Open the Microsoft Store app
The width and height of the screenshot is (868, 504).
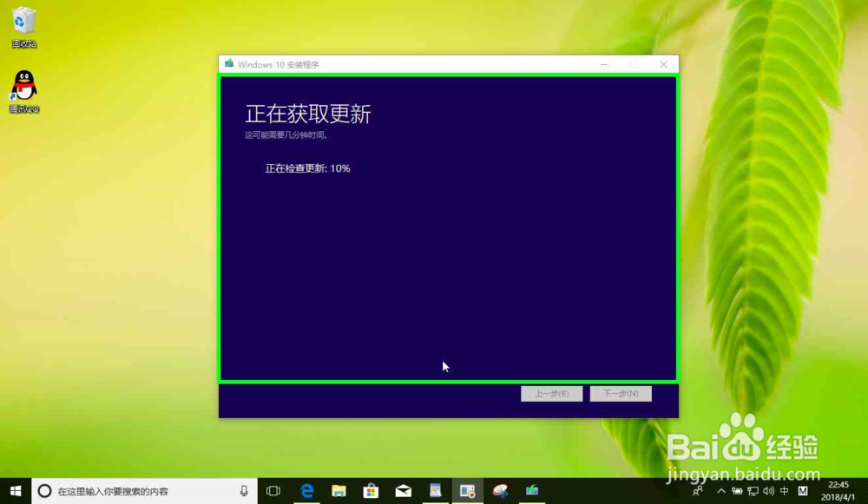point(371,490)
